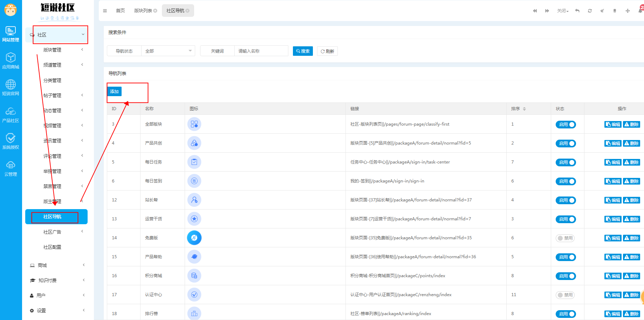Open 系统授权 shield icon
Viewport: 644px width, 320px height.
[11, 141]
